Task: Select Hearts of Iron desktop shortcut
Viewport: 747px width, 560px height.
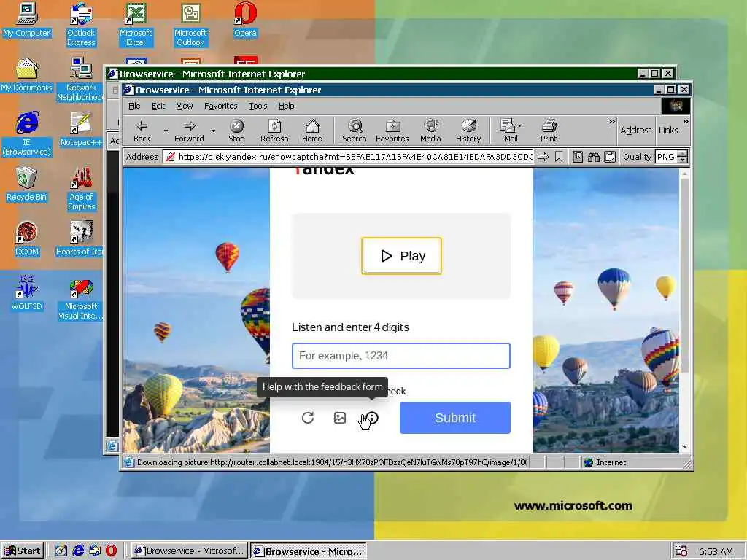Action: coord(80,238)
